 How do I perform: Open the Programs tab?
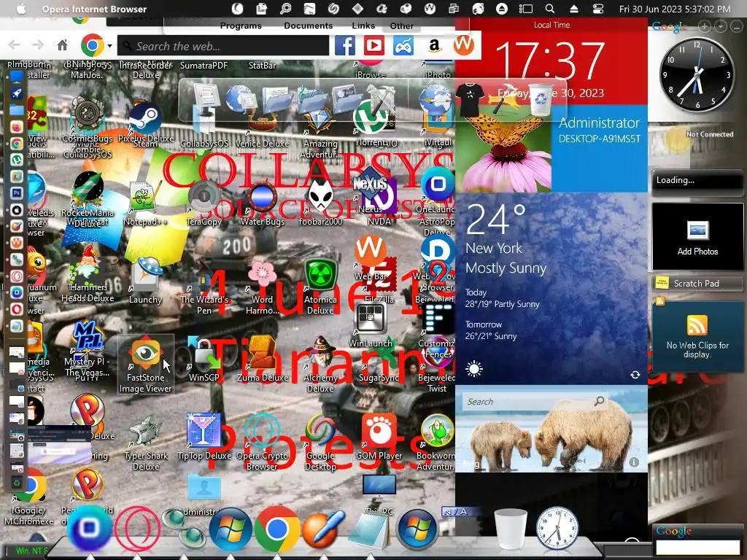pyautogui.click(x=241, y=26)
